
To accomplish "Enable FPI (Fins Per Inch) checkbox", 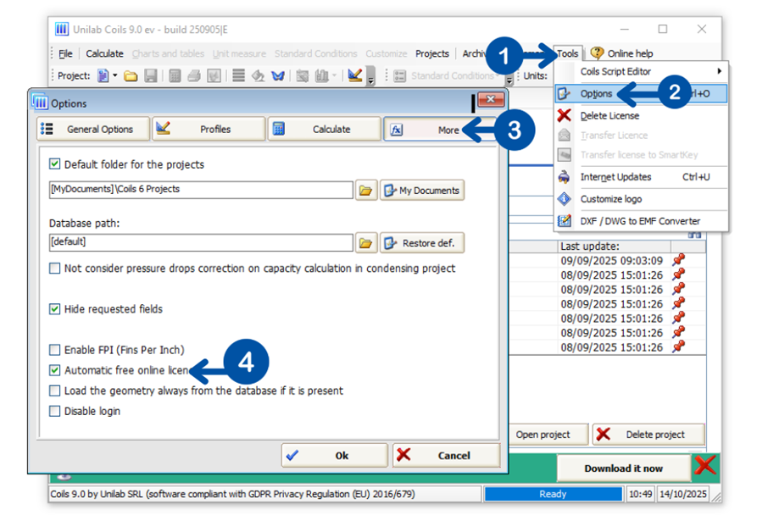I will tap(55, 350).
